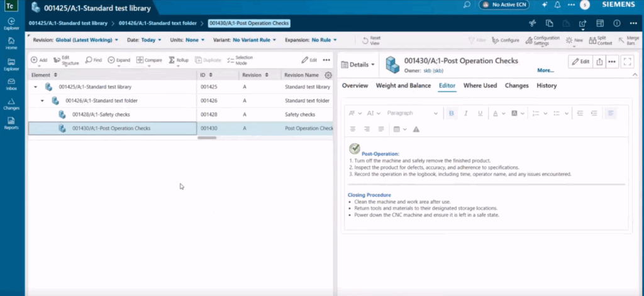This screenshot has height=296, width=644.
Task: Open table column settings gear
Action: click(328, 75)
